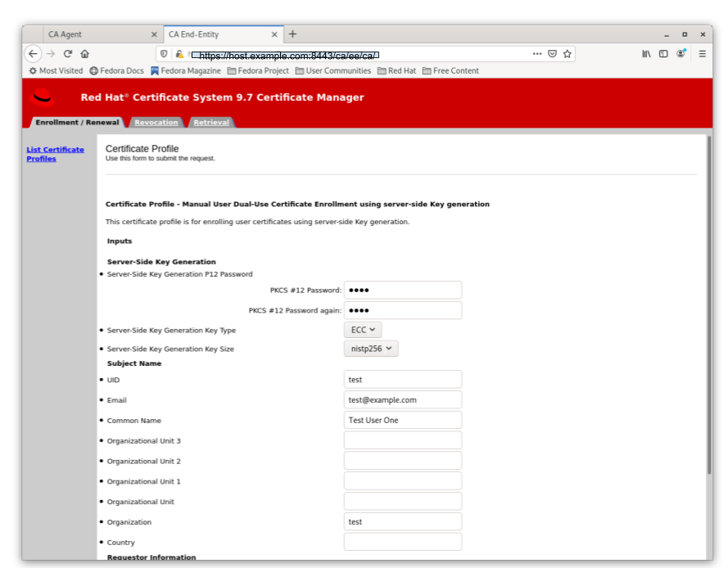Open the Firefox hamburger menu
This screenshot has height=568, width=728.
click(702, 54)
